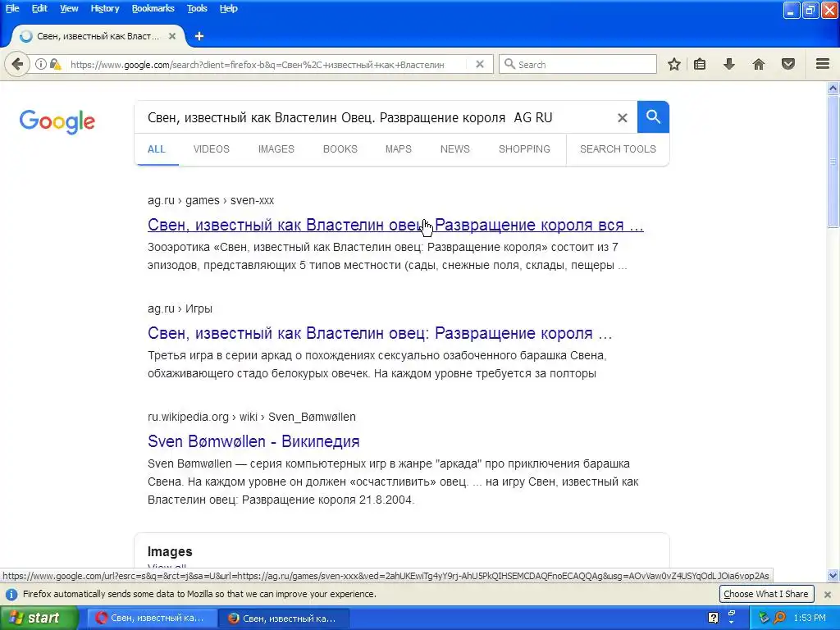Go back using the browser back arrow
840x630 pixels.
click(17, 64)
